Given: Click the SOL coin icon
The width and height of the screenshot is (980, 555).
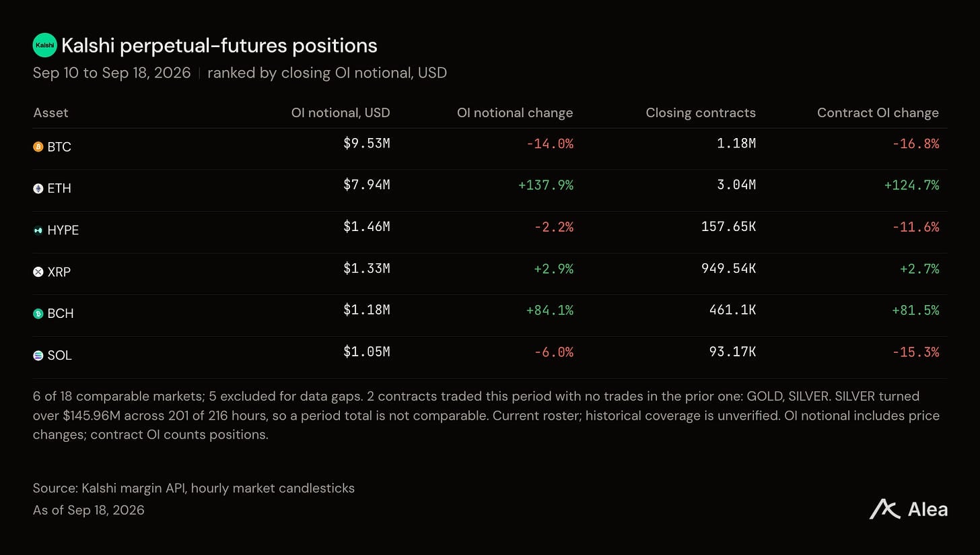Looking at the screenshot, I should point(38,356).
